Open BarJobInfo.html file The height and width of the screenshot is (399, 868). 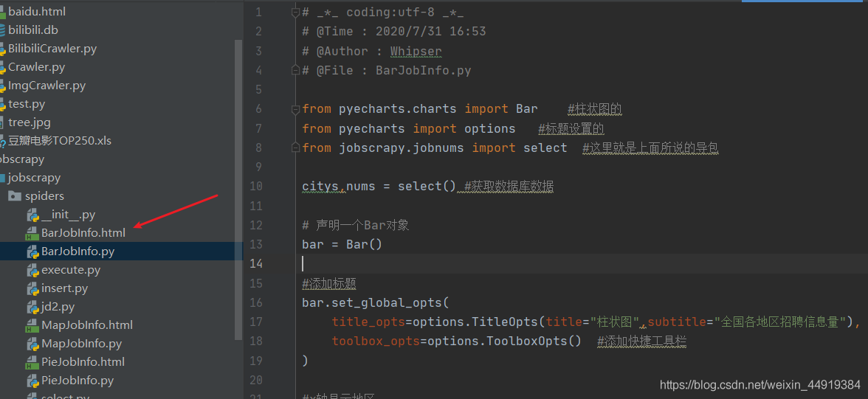83,233
